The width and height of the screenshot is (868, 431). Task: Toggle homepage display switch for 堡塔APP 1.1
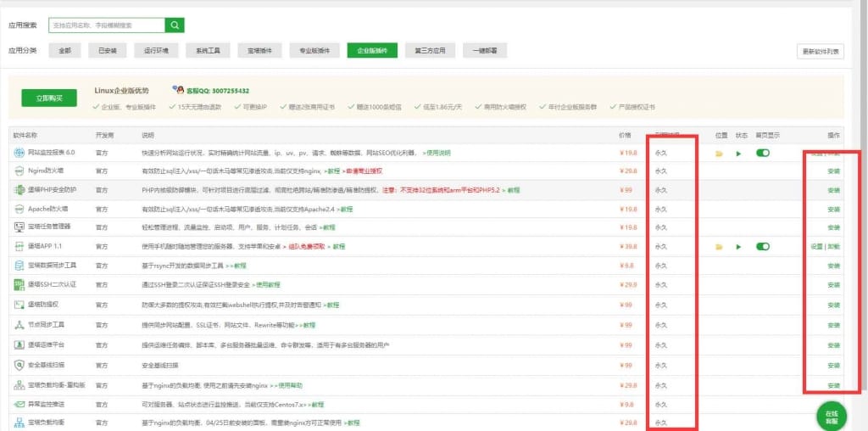pyautogui.click(x=763, y=246)
